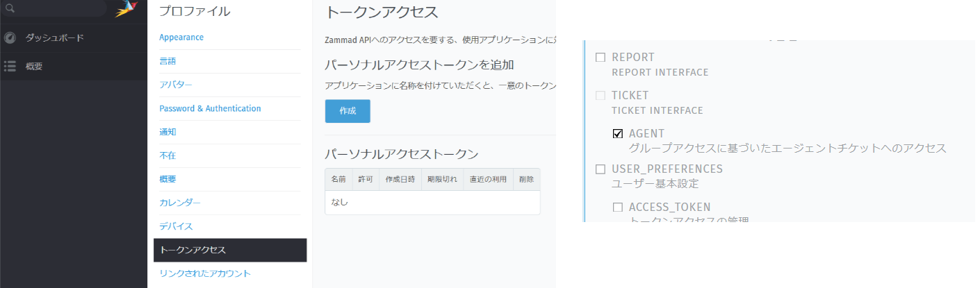Screen dimensions: 980x288
Task: Toggle the TICKET permission checkbox
Action: [x=601, y=96]
